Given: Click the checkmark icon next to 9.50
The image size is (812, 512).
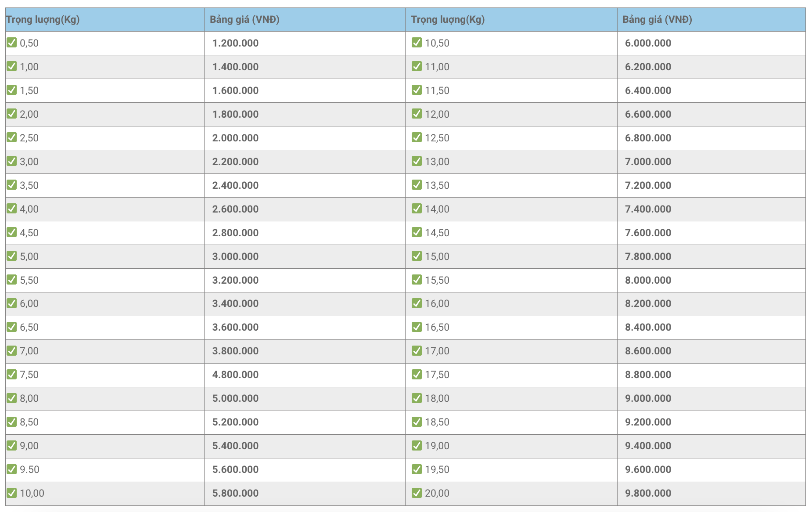Looking at the screenshot, I should click(12, 469).
